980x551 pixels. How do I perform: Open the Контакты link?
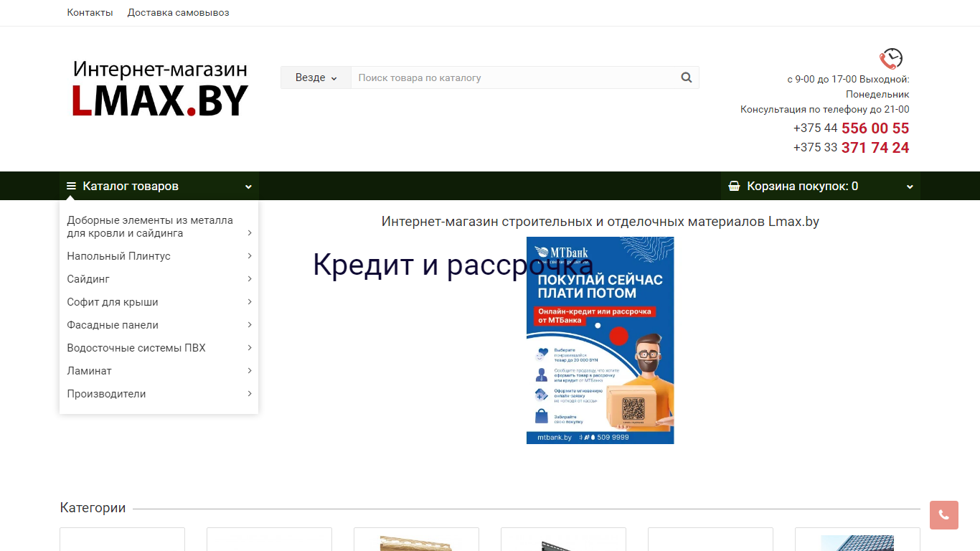(x=90, y=12)
